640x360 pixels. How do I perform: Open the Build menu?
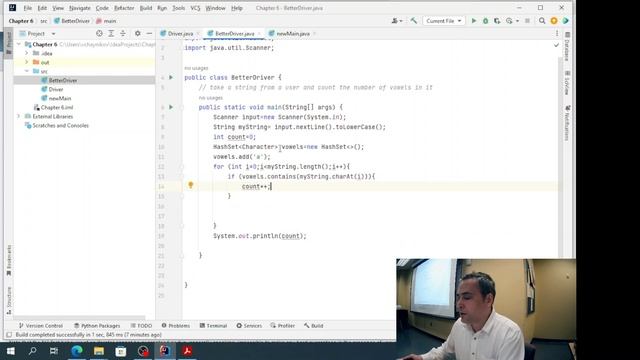point(146,8)
